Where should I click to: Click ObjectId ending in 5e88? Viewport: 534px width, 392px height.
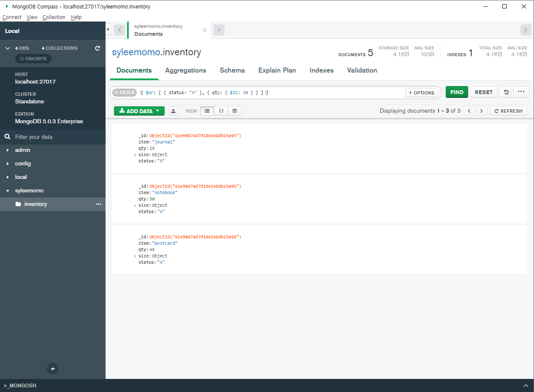point(195,237)
